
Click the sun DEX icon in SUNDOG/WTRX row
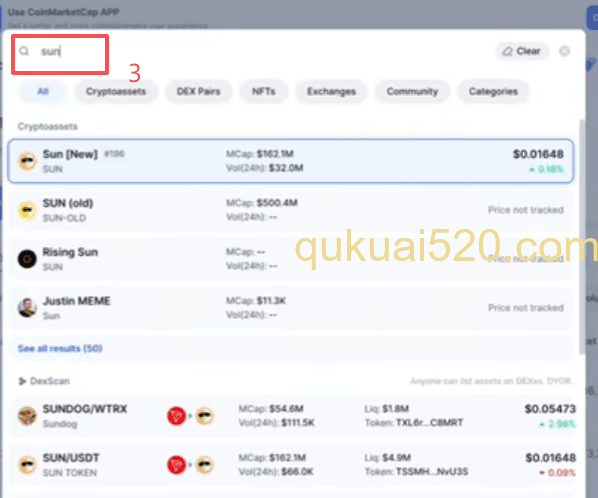coord(205,416)
